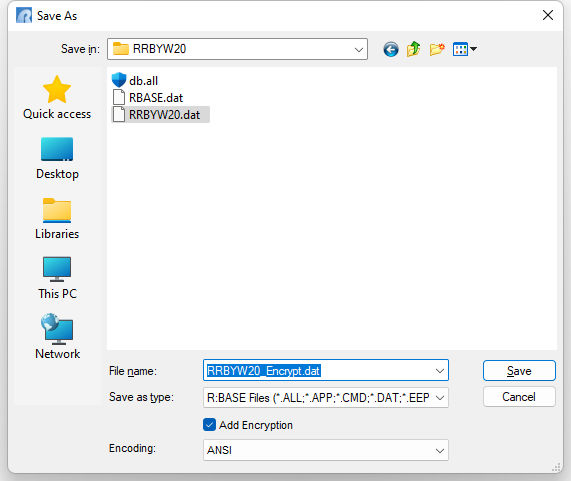Expand the Save as type dropdown
Viewport: 571px width, 481px height.
point(440,398)
